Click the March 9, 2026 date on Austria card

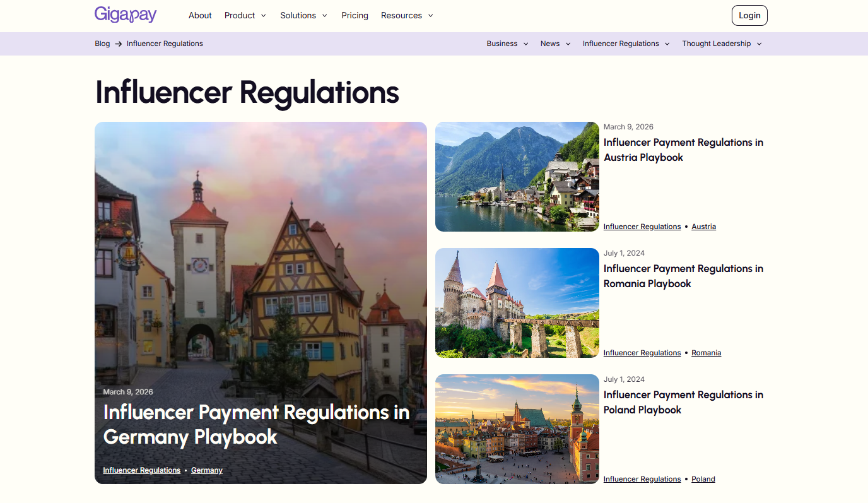[628, 127]
